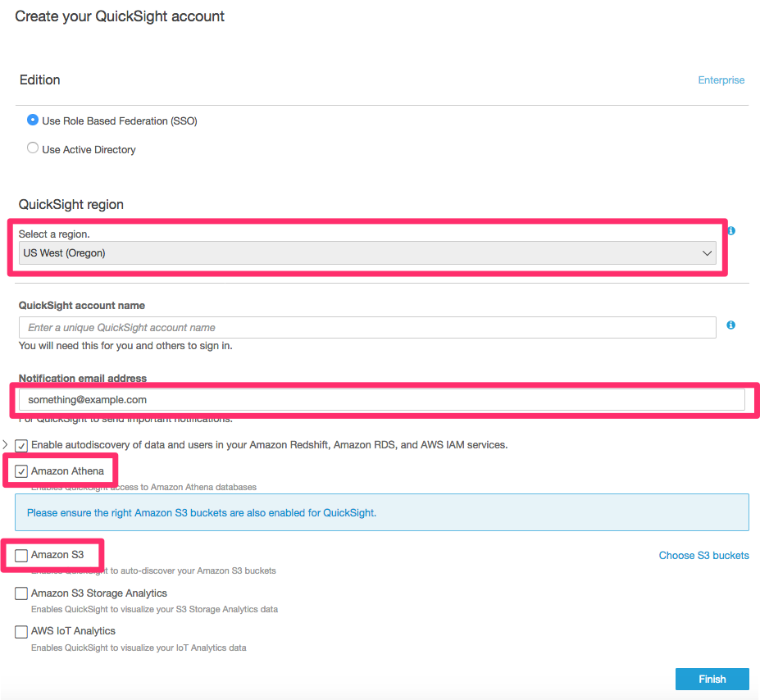The width and height of the screenshot is (760, 700).
Task: Uncheck the Amazon Athena checkbox
Action: point(21,471)
